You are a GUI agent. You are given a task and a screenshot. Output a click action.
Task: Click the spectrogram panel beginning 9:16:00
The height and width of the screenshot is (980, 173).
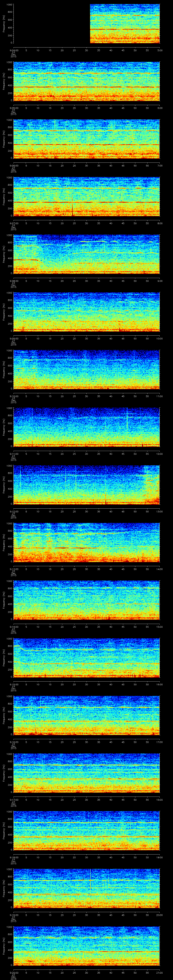point(87,716)
